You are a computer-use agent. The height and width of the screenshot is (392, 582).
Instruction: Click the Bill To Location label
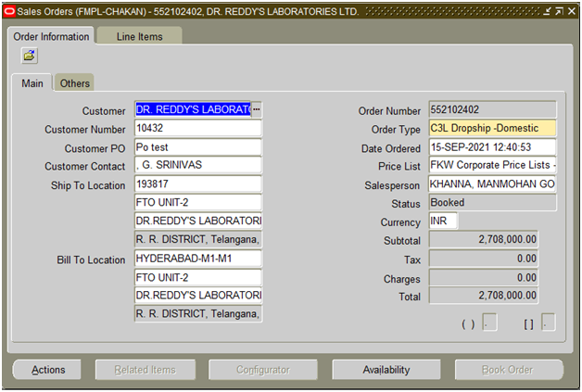pyautogui.click(x=91, y=259)
